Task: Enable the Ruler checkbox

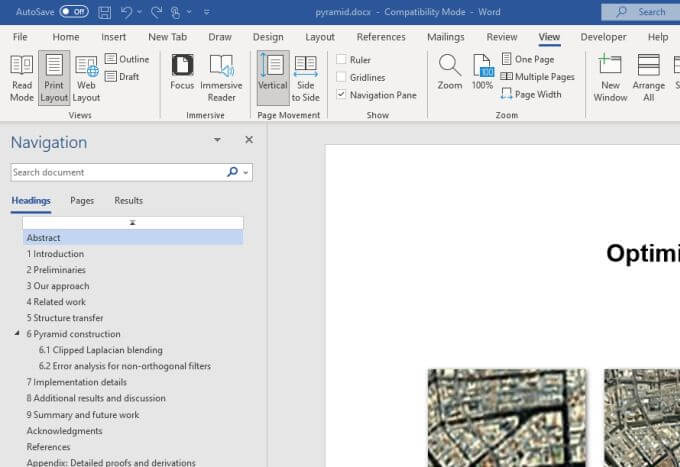Action: click(x=342, y=60)
